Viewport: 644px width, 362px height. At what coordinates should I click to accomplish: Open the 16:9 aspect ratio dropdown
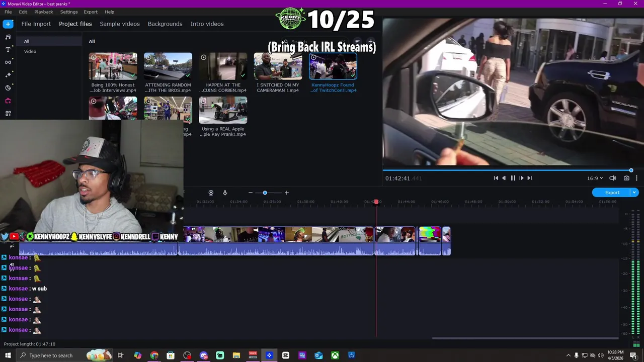click(x=595, y=178)
